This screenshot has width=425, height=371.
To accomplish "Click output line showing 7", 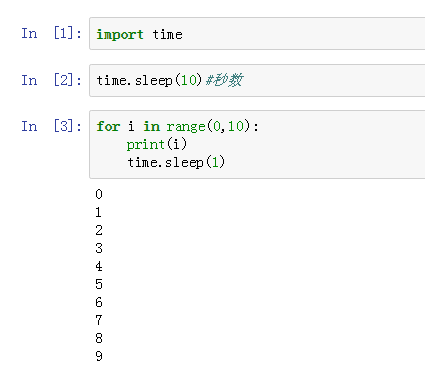I will point(99,320).
